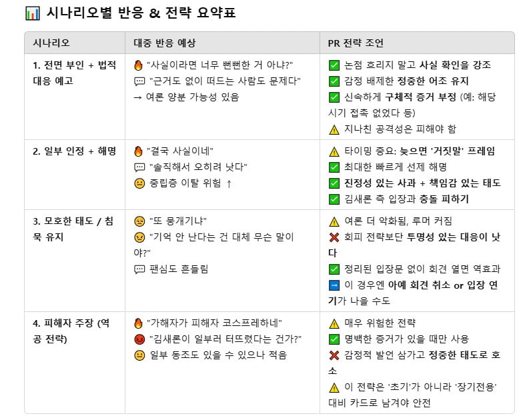This screenshot has height=420, width=529.
Task: Click the heading "시나리오별 반응 & 전략 요약표"
Action: coord(141,13)
